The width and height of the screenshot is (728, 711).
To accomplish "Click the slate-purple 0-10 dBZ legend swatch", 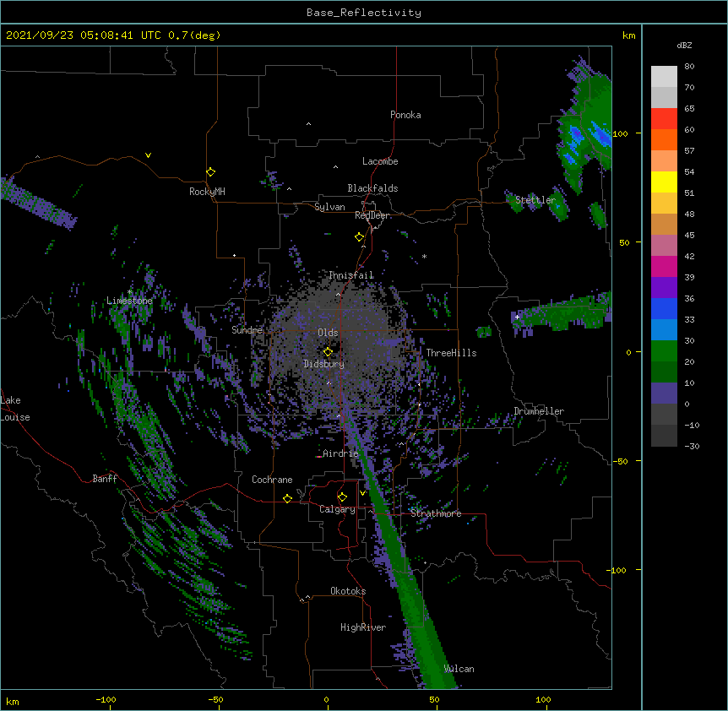I will (x=664, y=393).
